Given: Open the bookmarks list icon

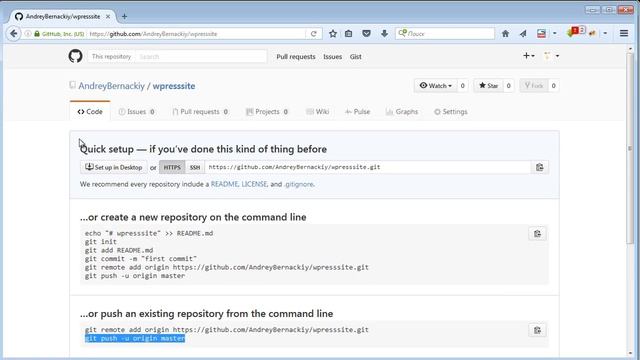Looking at the screenshot, I should 349,34.
